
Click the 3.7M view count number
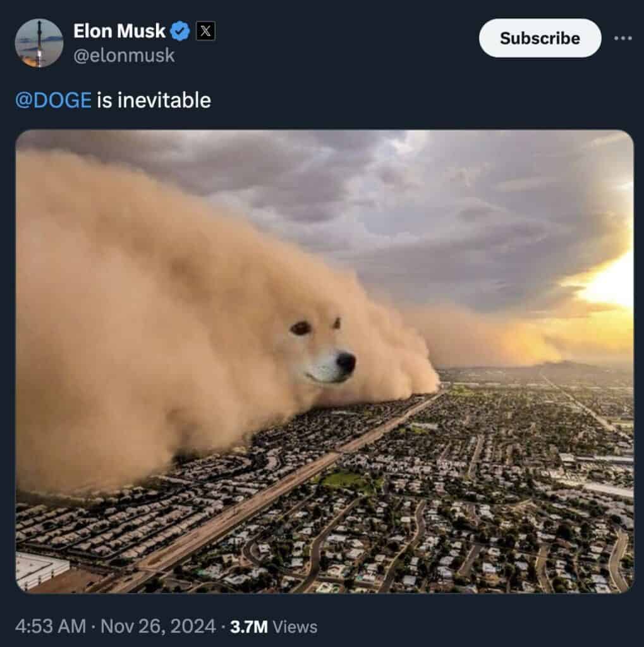(x=249, y=627)
